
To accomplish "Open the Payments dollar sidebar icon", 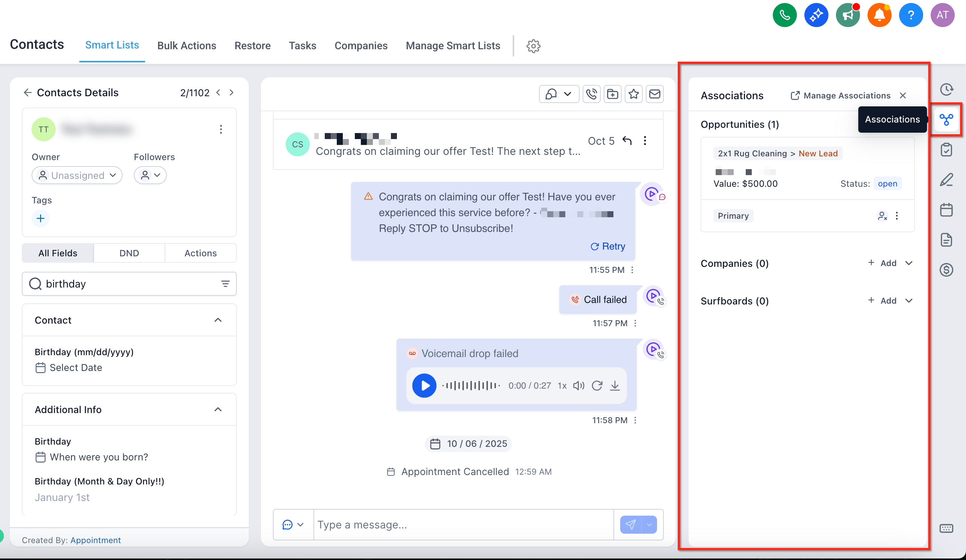I will (946, 270).
